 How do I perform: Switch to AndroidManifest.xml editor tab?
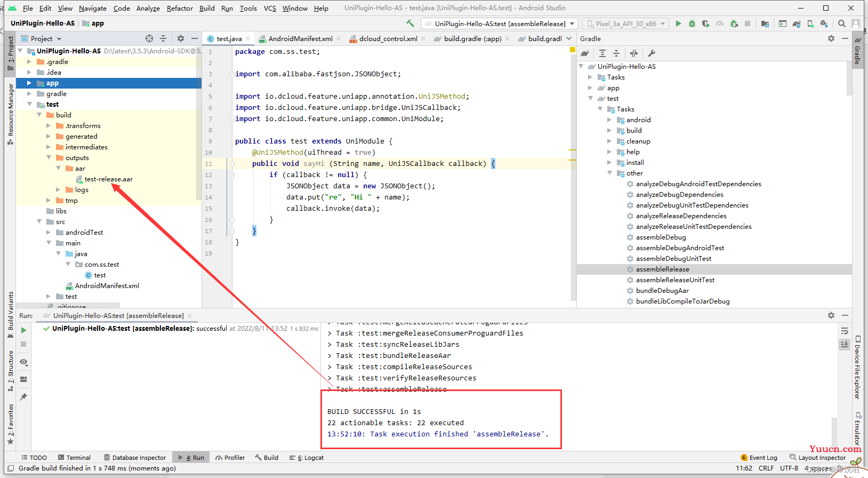300,38
